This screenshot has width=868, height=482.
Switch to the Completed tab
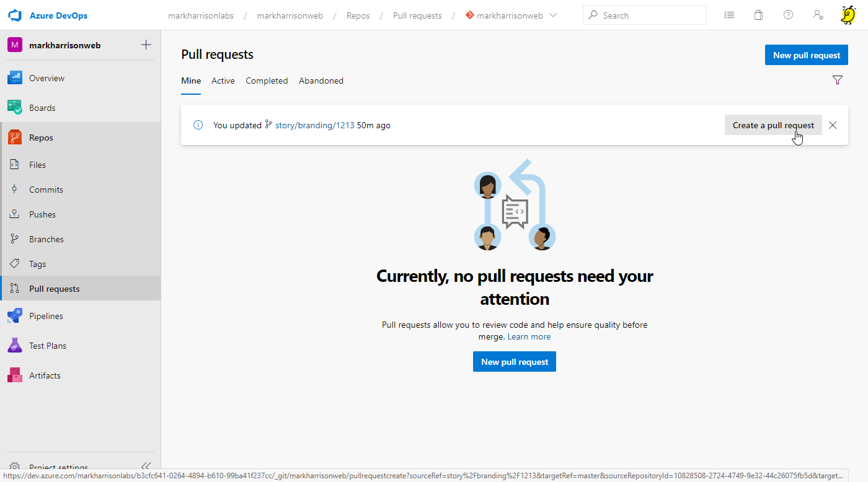tap(267, 81)
